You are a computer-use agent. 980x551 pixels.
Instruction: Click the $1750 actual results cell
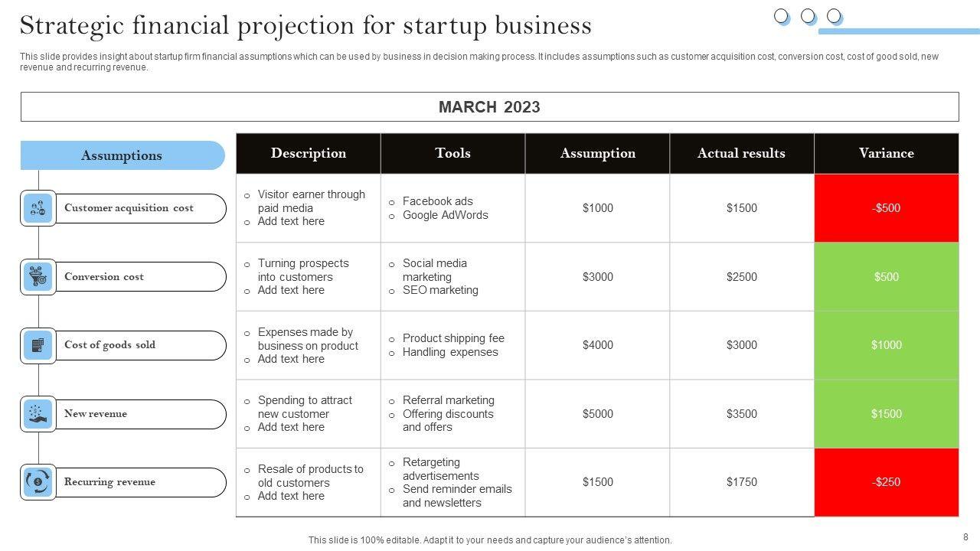(741, 482)
